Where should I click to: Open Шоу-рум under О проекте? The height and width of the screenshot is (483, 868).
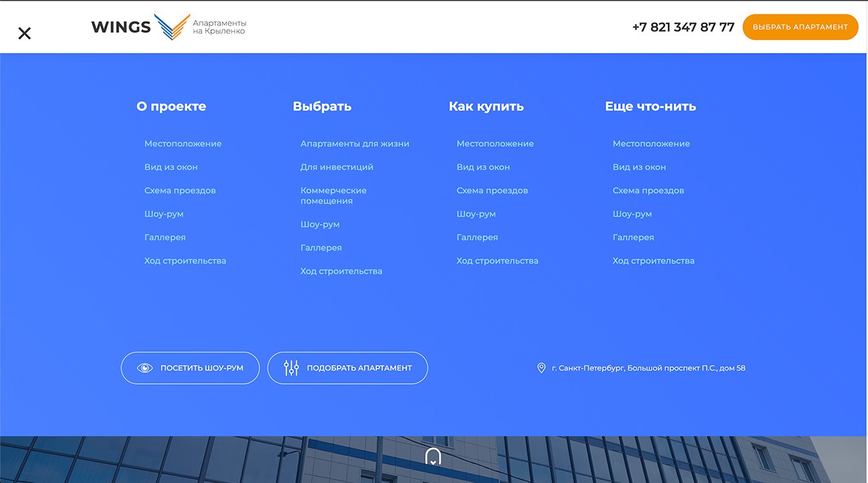click(x=164, y=214)
